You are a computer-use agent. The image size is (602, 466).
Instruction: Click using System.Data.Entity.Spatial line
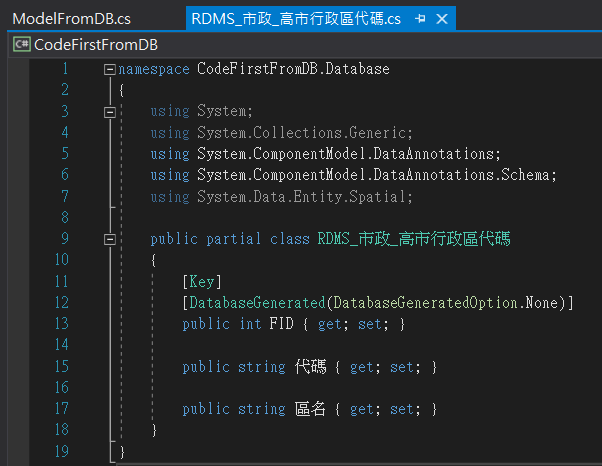pos(282,197)
